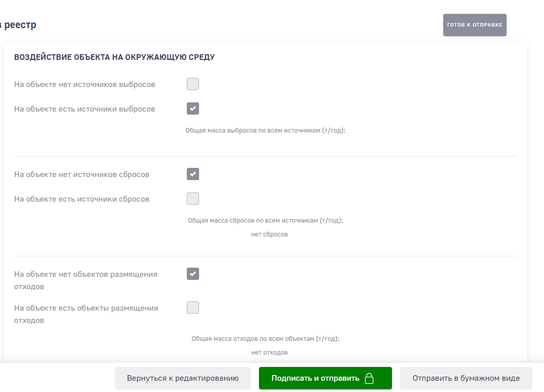The height and width of the screenshot is (392, 544).
Task: Check 'На объекте есть источники сбросов' box
Action: point(193,199)
